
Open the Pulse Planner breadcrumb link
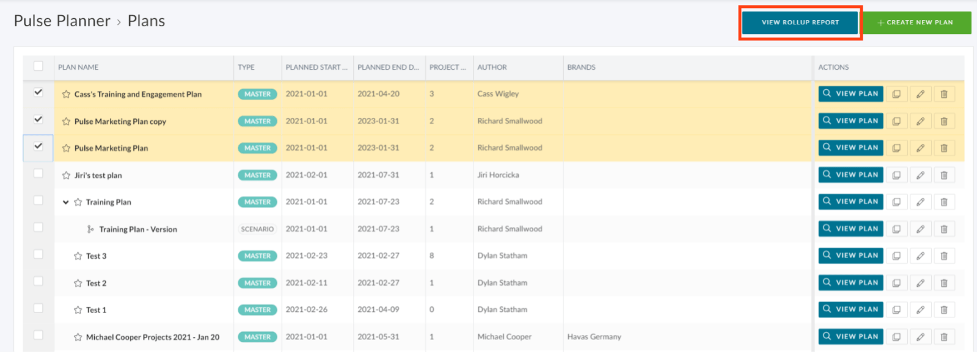pos(62,21)
